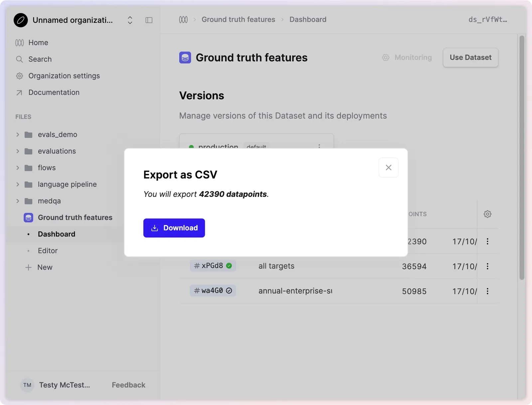Go to Home in sidebar
Viewport: 532px width, 405px height.
coord(38,43)
